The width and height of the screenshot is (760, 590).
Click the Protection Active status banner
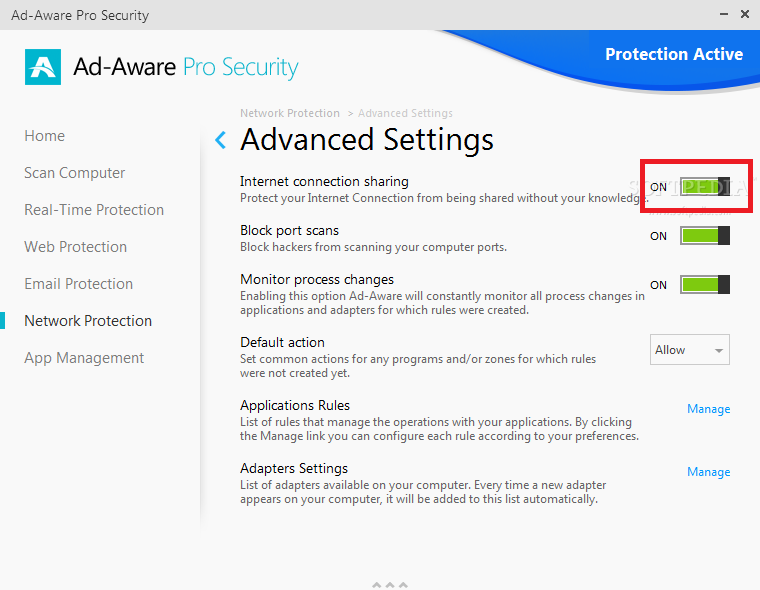tap(674, 54)
